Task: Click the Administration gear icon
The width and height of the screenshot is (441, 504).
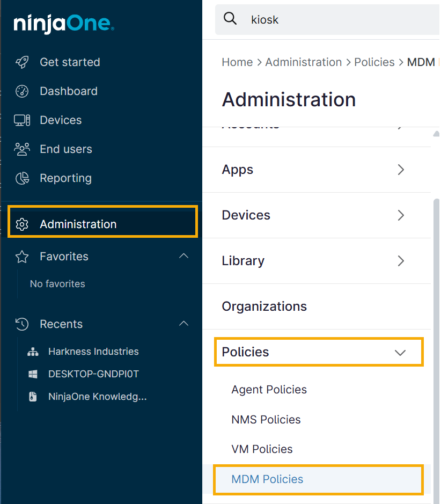Action: click(x=21, y=224)
